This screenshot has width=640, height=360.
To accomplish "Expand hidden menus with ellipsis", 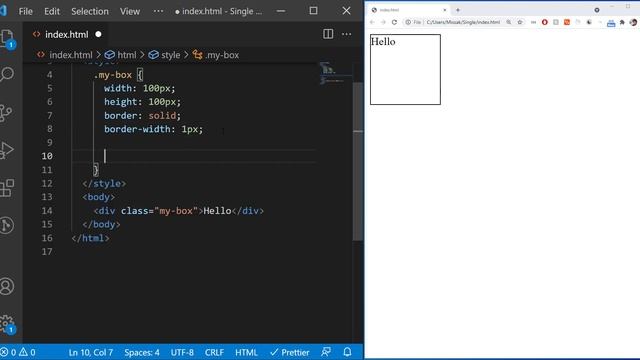I will click(x=158, y=11).
